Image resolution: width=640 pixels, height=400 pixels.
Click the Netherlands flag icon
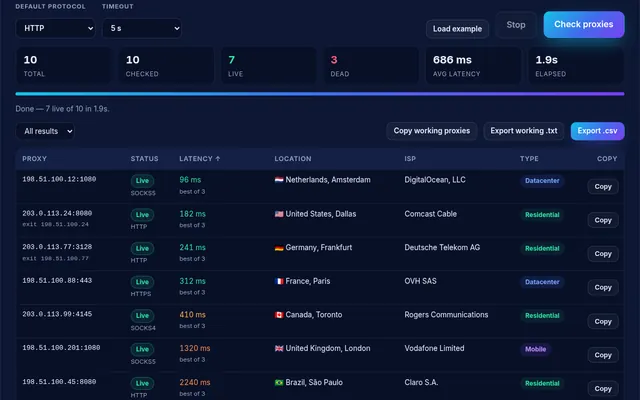[279, 180]
